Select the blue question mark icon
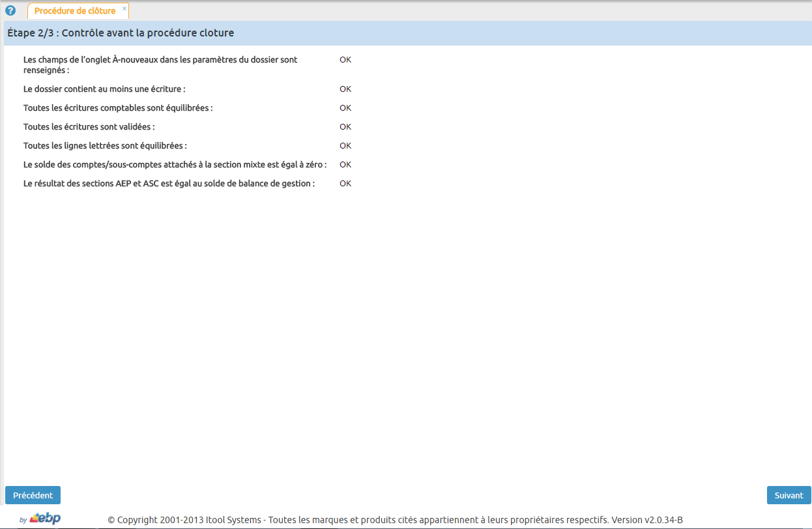 click(10, 10)
